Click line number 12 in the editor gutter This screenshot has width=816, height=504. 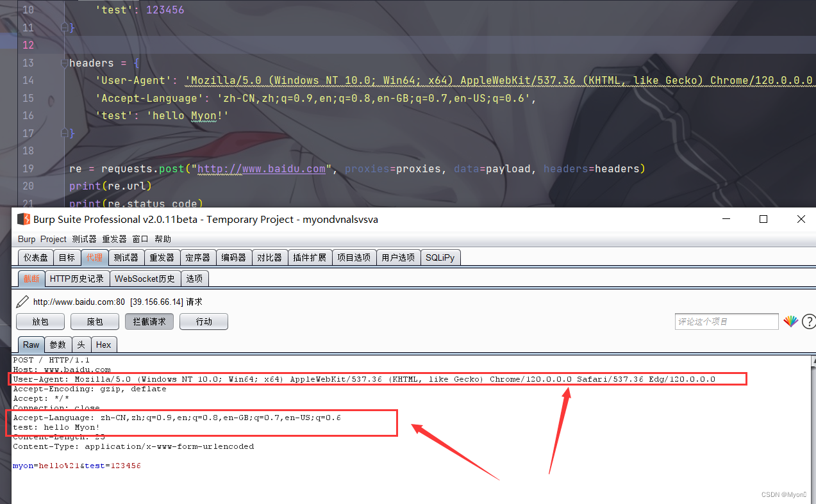tap(28, 45)
